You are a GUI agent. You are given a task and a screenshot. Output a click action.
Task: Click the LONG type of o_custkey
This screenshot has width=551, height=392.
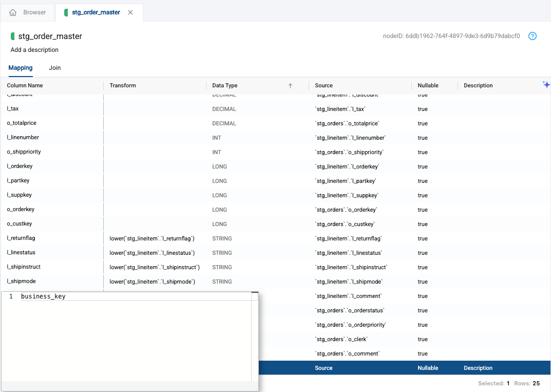pos(220,225)
